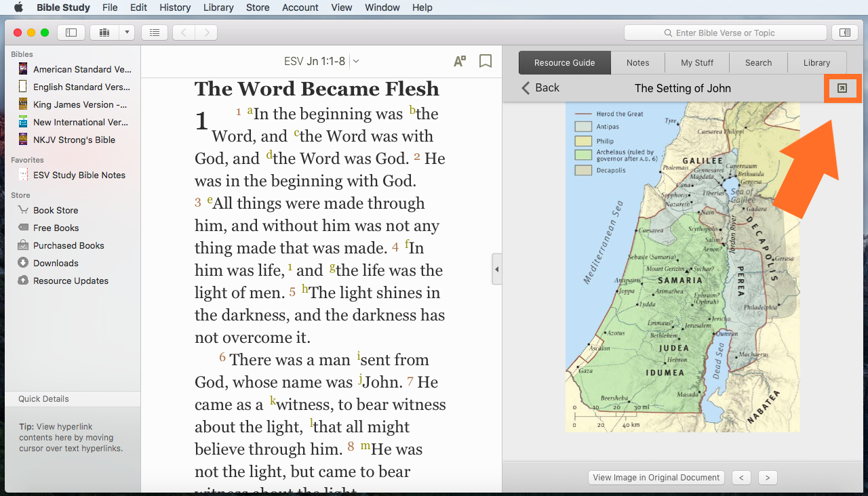Open the Library menu in menu bar
The width and height of the screenshot is (868, 496).
click(x=218, y=7)
